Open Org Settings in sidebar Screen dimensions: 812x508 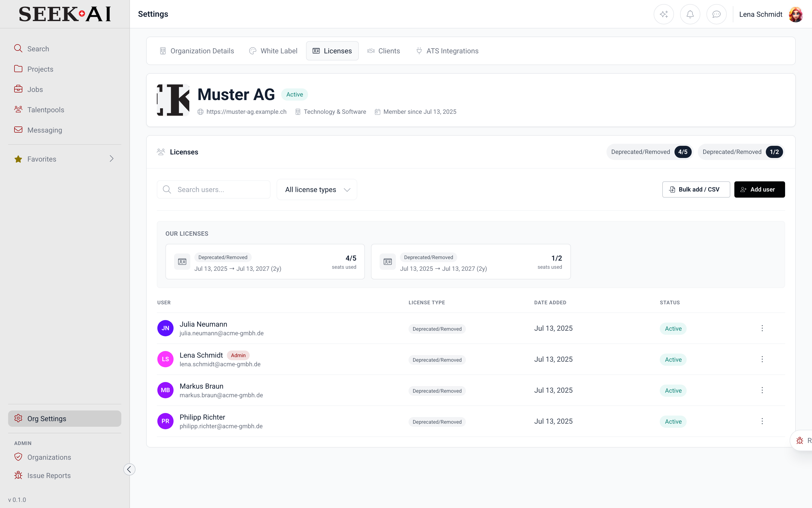point(64,419)
